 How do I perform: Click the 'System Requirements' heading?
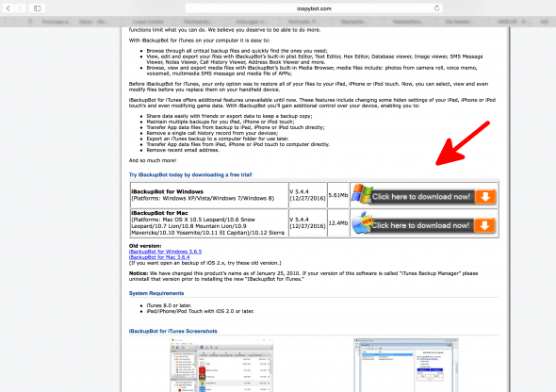click(x=156, y=293)
